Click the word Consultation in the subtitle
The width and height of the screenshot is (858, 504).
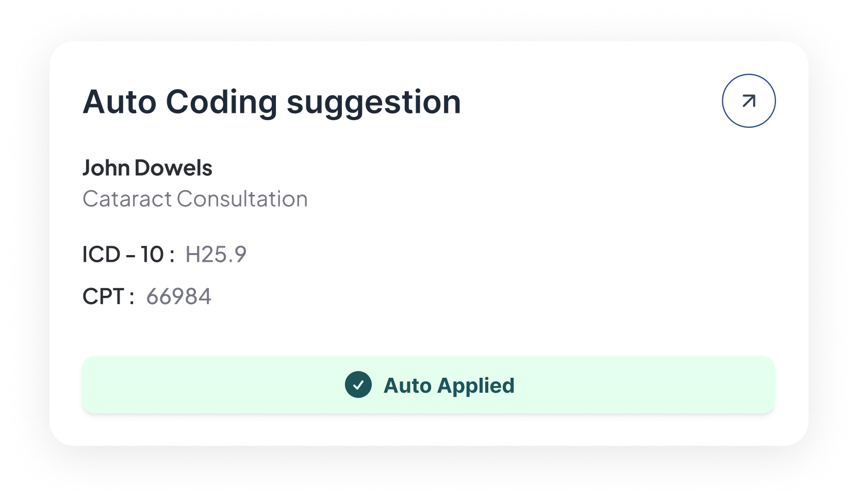tap(242, 199)
